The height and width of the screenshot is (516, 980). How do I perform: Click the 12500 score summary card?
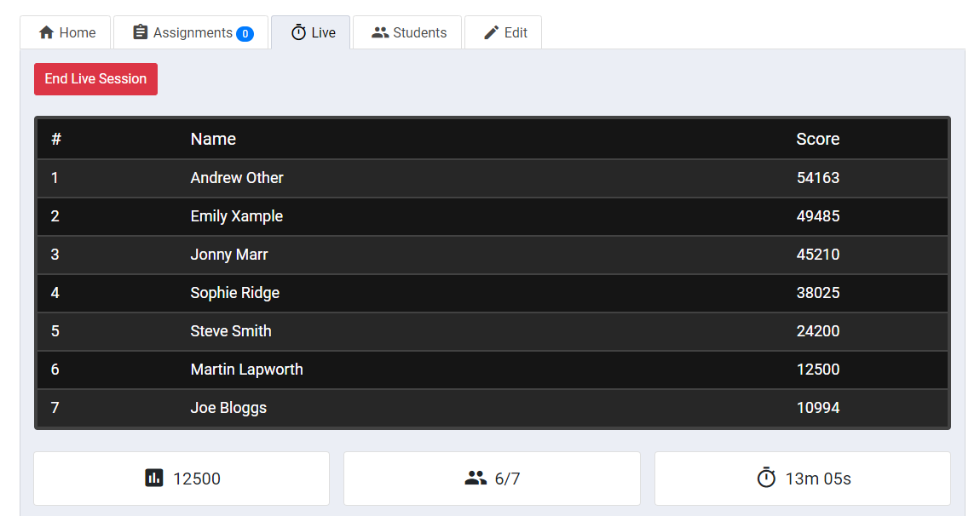point(182,478)
